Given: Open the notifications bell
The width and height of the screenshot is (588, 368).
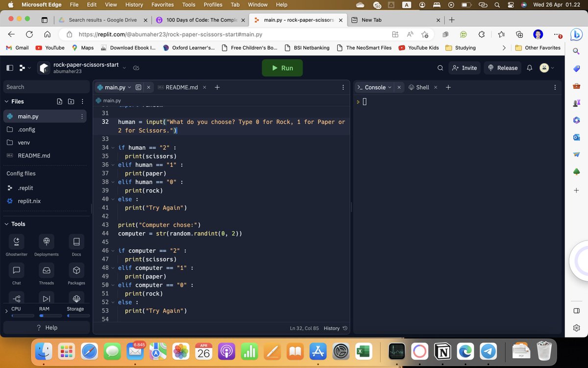Looking at the screenshot, I should (x=529, y=68).
